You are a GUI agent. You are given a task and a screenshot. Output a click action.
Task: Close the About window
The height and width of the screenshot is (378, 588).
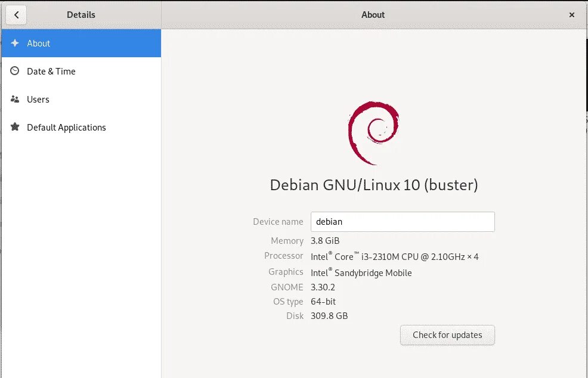(x=571, y=15)
